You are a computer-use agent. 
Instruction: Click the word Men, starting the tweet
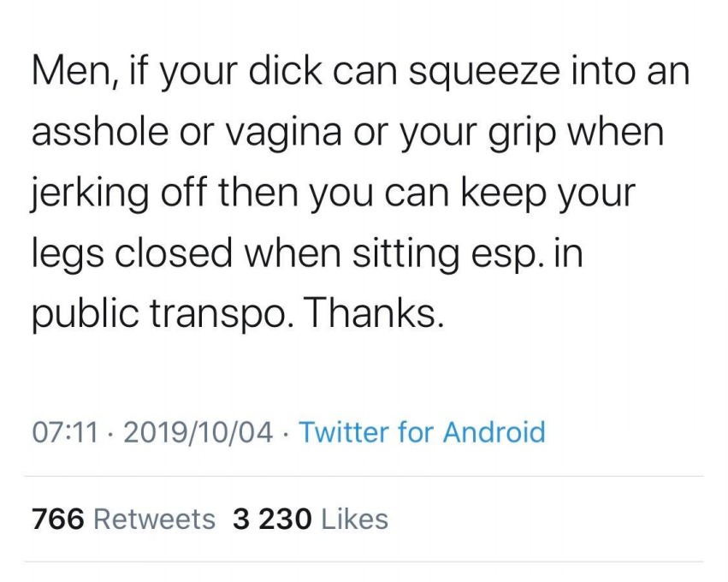(x=74, y=72)
